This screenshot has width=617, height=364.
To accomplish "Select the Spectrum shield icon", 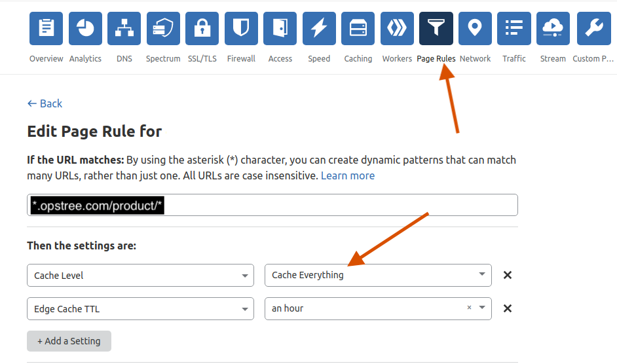I will pos(163,28).
